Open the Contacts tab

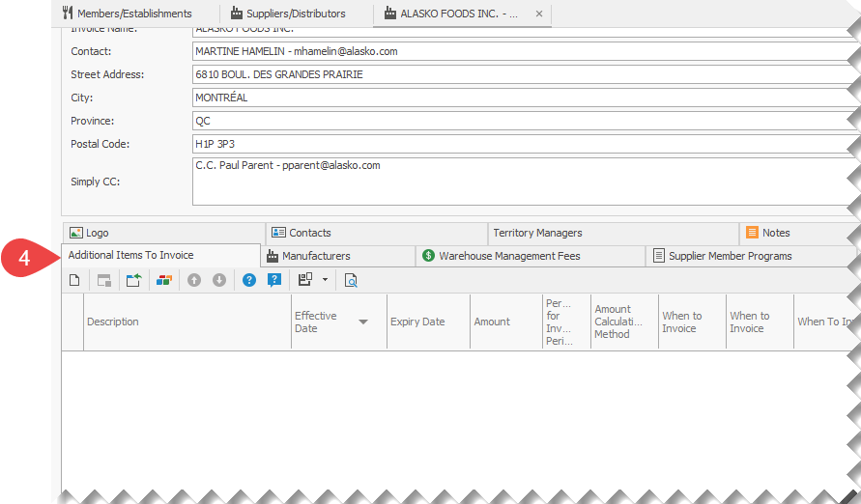tap(309, 233)
